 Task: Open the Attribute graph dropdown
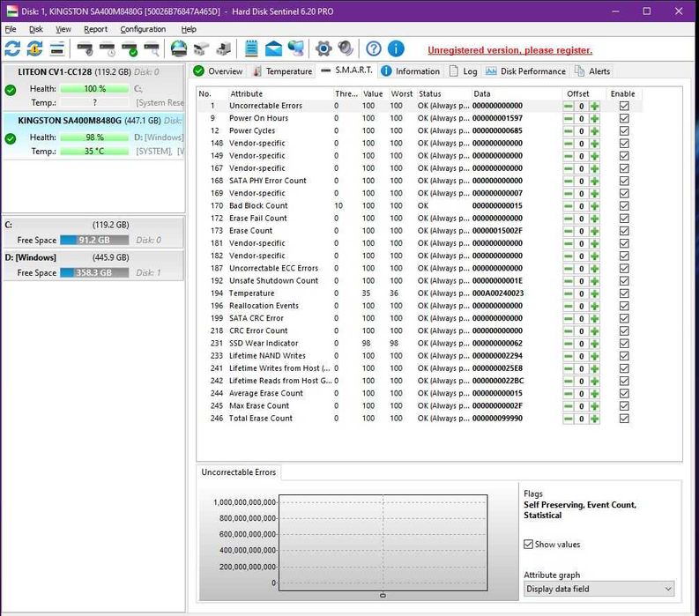click(x=599, y=589)
